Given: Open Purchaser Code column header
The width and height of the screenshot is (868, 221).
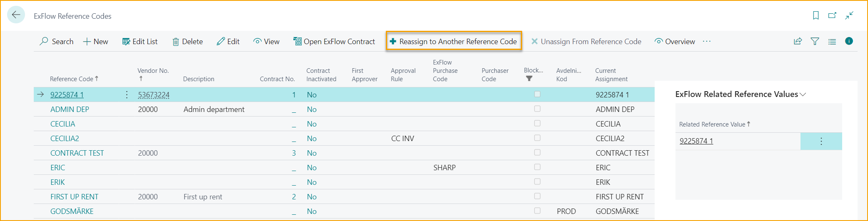Looking at the screenshot, I should (x=495, y=74).
